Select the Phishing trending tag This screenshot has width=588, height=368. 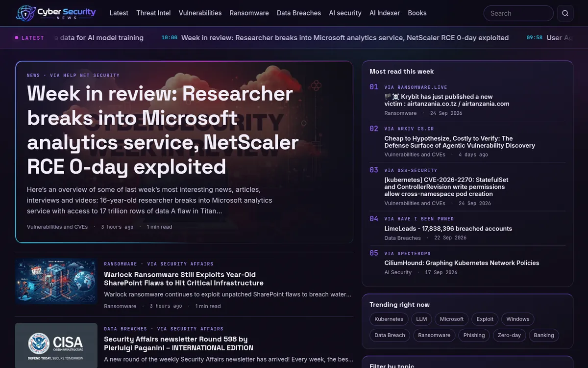[x=474, y=335]
